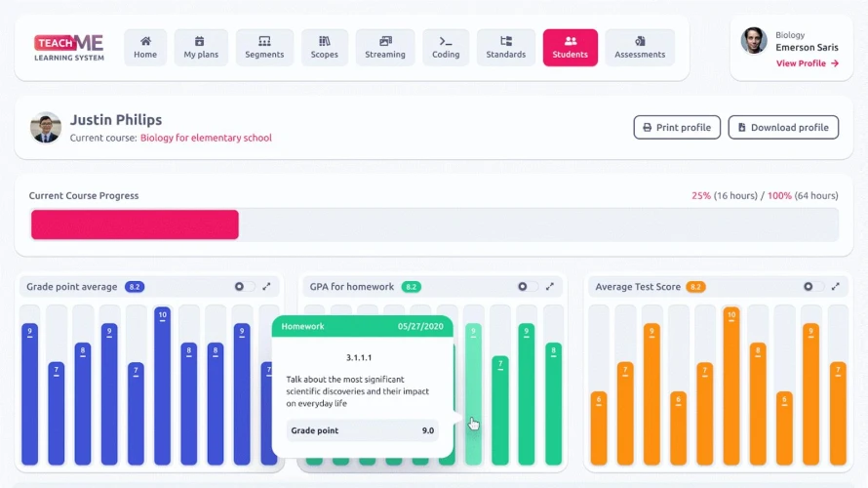Select the active Students tab
Viewport: 868px width, 488px height.
571,48
